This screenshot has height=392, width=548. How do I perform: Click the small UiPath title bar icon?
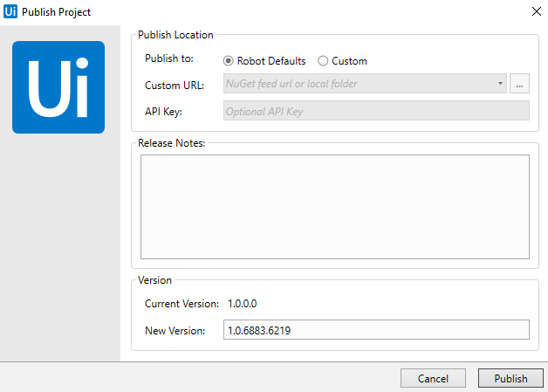11,12
